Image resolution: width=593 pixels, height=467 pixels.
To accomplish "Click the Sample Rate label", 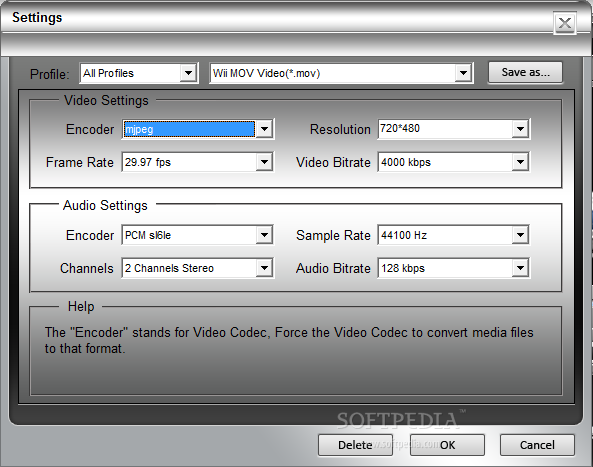I will (x=333, y=235).
